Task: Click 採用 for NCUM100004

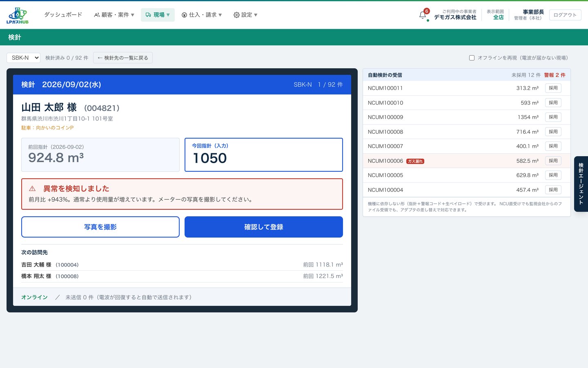Action: [x=553, y=190]
